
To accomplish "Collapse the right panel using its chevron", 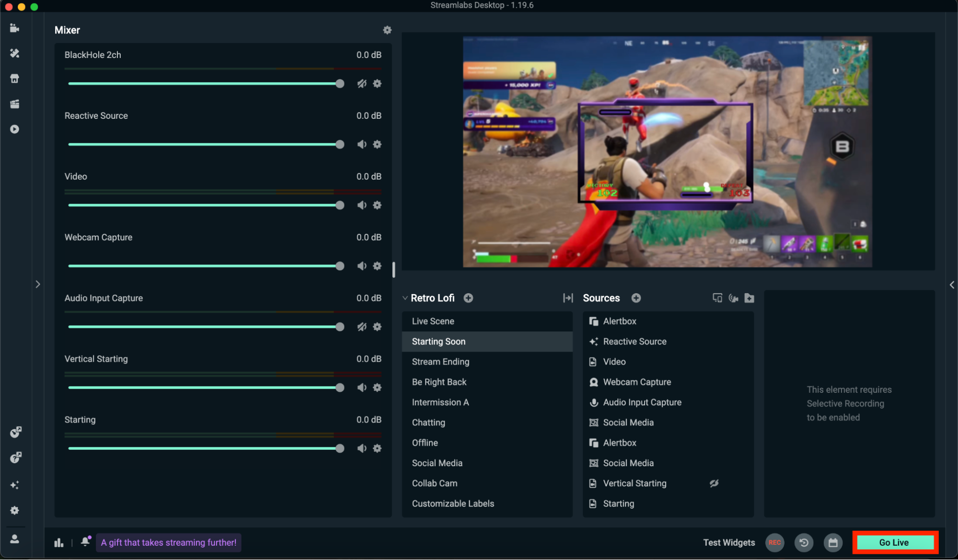I will click(x=951, y=285).
